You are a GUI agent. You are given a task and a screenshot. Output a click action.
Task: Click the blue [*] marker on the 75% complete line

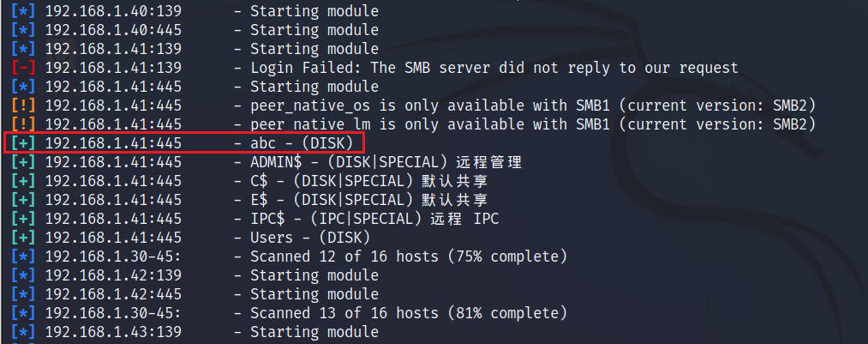(x=23, y=256)
